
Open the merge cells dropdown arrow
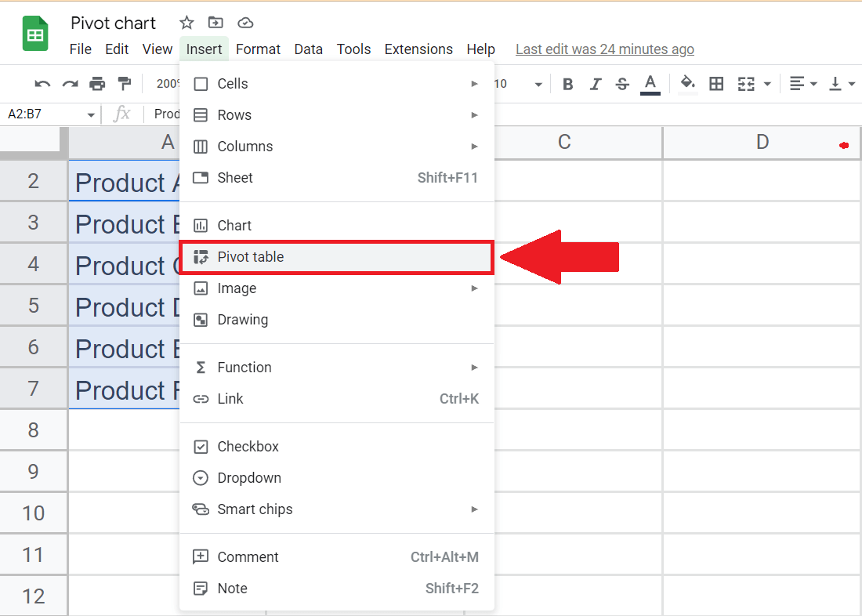[x=766, y=84]
